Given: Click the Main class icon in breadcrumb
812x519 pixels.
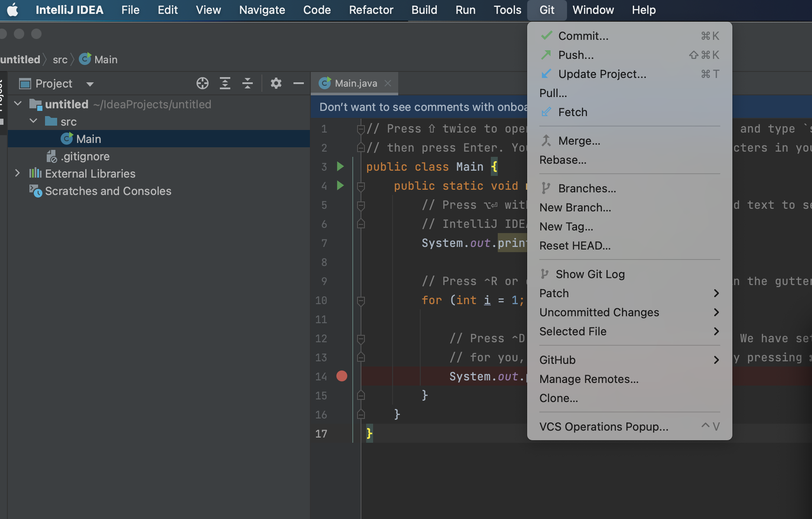Looking at the screenshot, I should (x=85, y=59).
